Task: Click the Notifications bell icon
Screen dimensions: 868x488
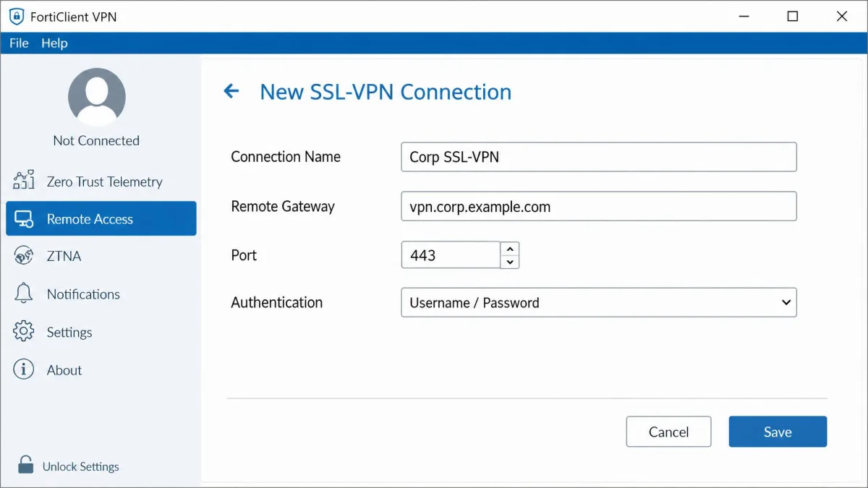Action: pos(24,294)
